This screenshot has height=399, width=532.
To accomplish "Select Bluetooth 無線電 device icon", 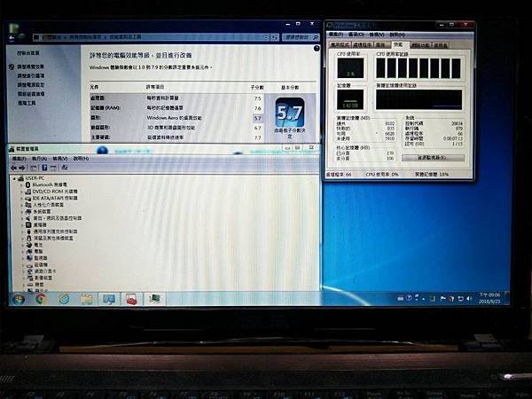I will tap(28, 184).
